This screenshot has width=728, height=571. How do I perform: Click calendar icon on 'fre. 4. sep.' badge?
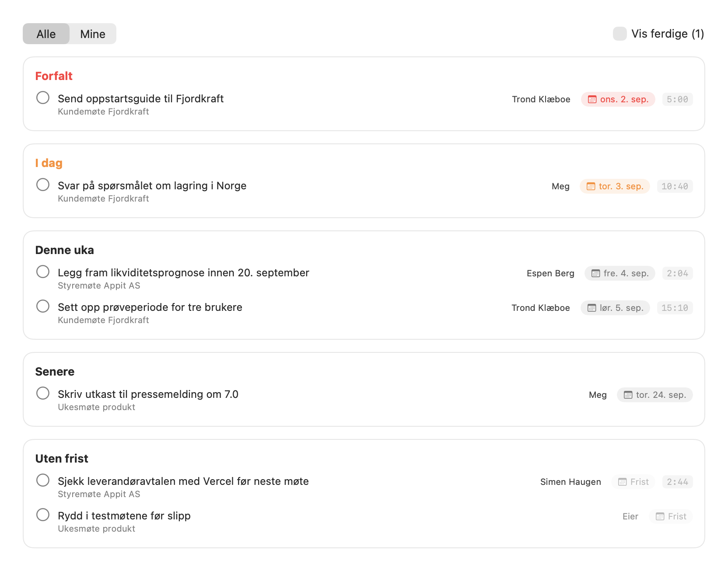pos(595,273)
